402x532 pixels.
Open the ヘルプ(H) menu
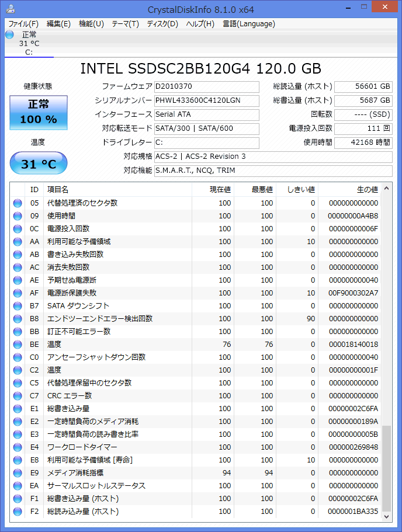[x=200, y=24]
